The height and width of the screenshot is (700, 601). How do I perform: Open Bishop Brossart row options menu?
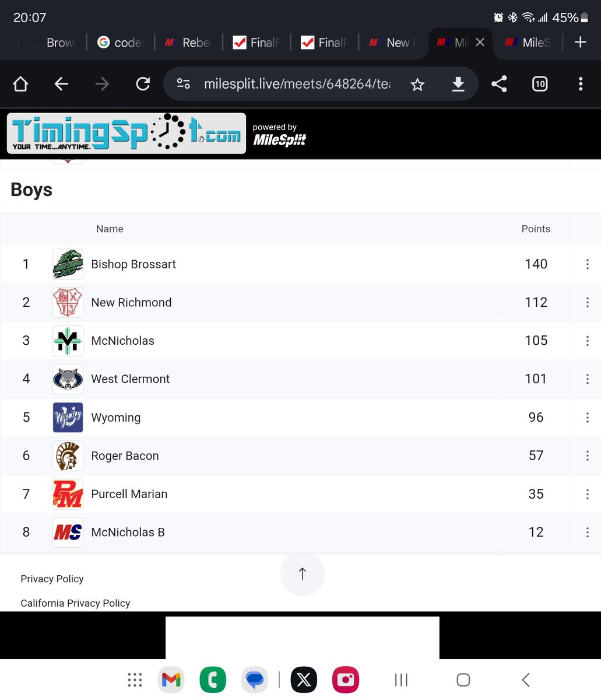(x=587, y=264)
